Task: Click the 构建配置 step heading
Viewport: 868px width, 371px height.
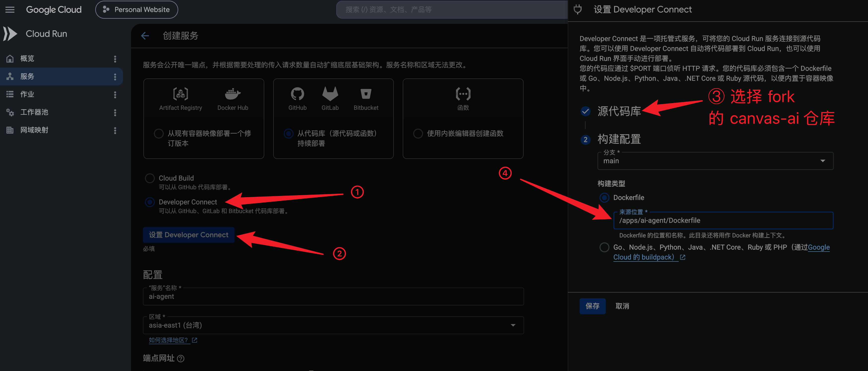Action: point(619,139)
